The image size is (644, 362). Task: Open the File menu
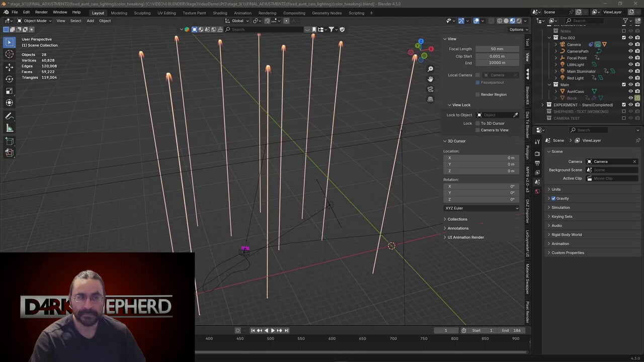point(15,12)
